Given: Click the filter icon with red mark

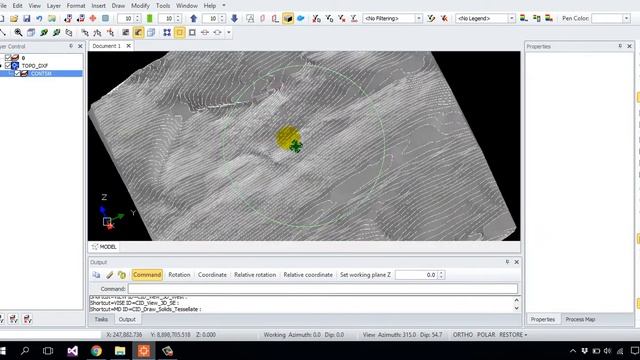Looking at the screenshot, I should (444, 18).
